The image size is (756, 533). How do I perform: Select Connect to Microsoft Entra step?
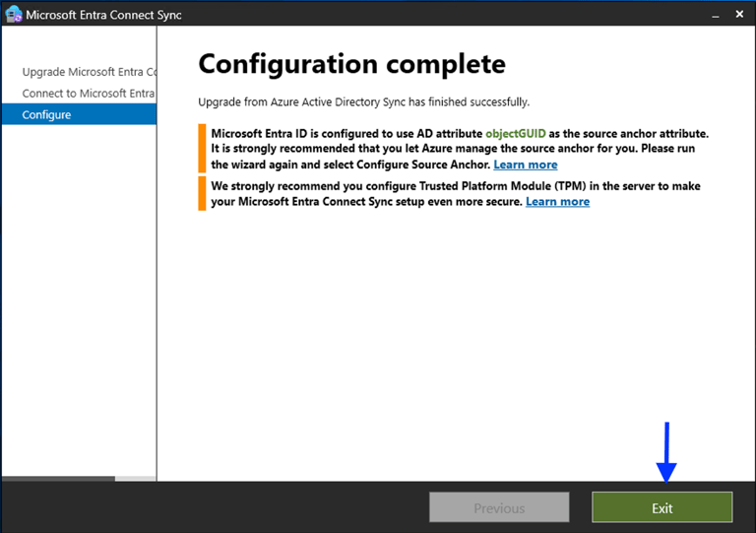tap(89, 93)
